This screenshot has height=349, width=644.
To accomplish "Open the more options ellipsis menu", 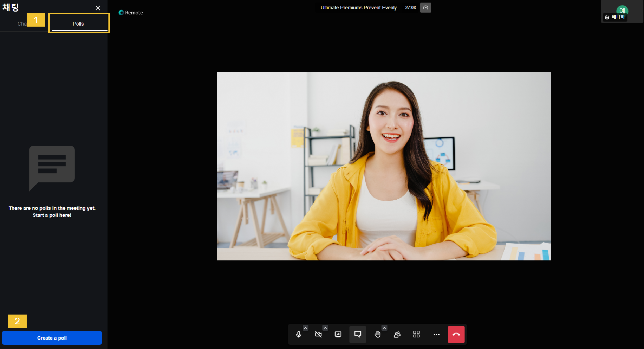I will tap(436, 334).
